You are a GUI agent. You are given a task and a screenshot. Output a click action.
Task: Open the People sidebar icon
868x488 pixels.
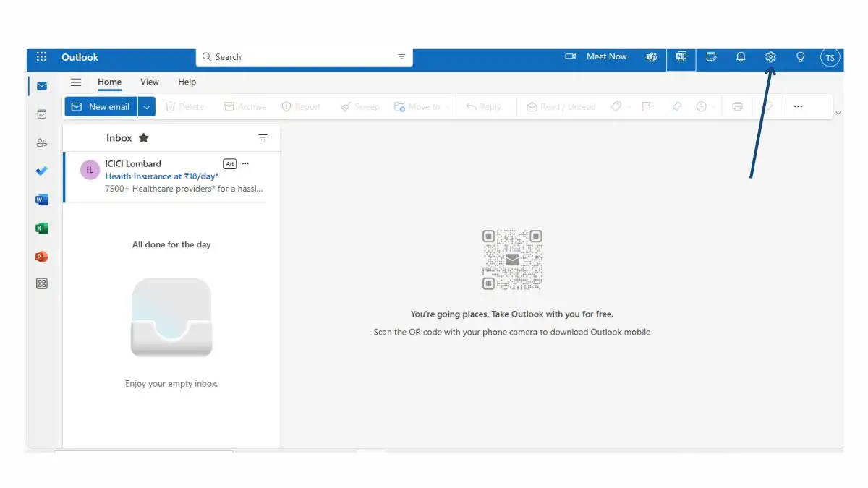pyautogui.click(x=42, y=142)
